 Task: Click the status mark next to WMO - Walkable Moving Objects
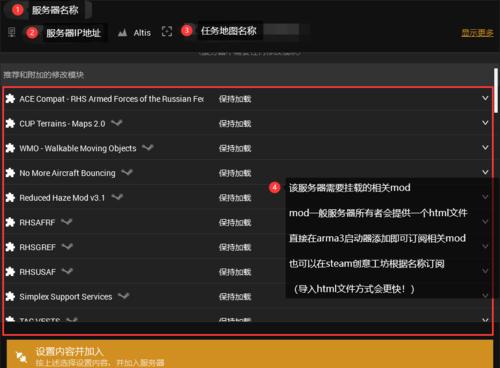point(148,147)
